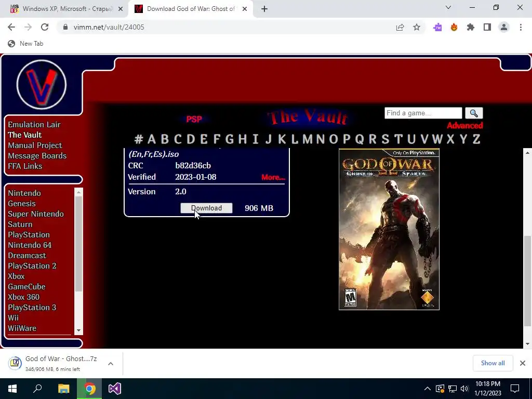This screenshot has width=532, height=399.
Task: Open the orange fire extension icon
Action: (454, 27)
